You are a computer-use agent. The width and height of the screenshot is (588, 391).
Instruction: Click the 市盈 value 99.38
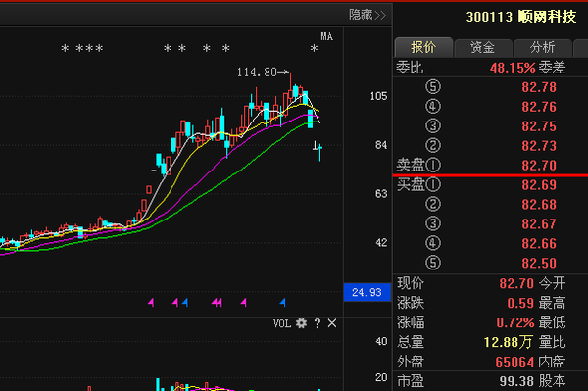(x=516, y=381)
